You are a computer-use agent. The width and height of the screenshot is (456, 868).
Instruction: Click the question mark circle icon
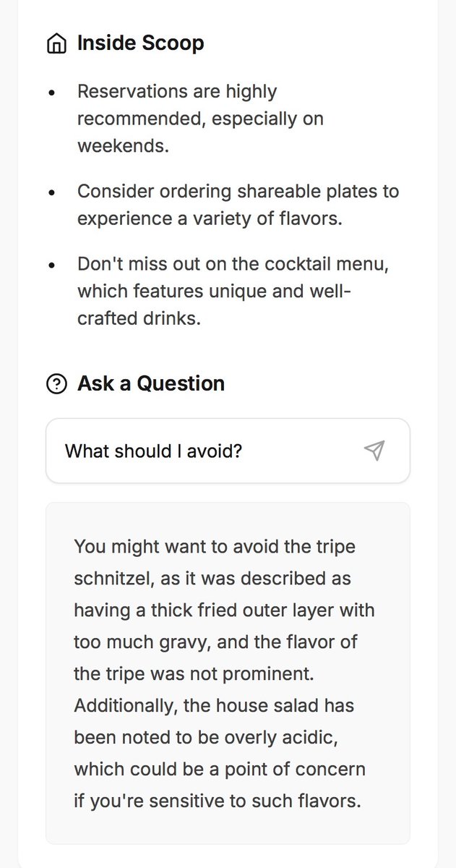coord(56,383)
